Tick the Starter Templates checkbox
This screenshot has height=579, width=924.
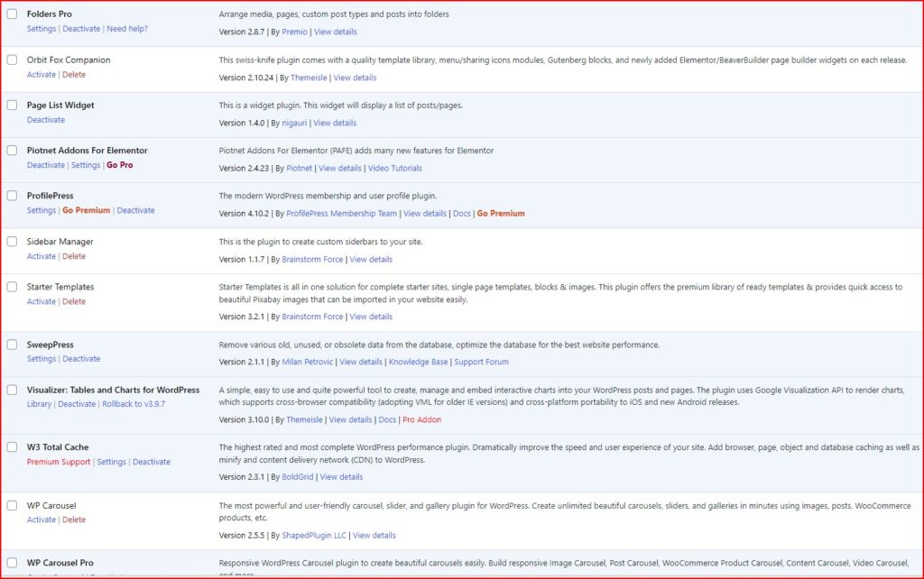[x=12, y=287]
